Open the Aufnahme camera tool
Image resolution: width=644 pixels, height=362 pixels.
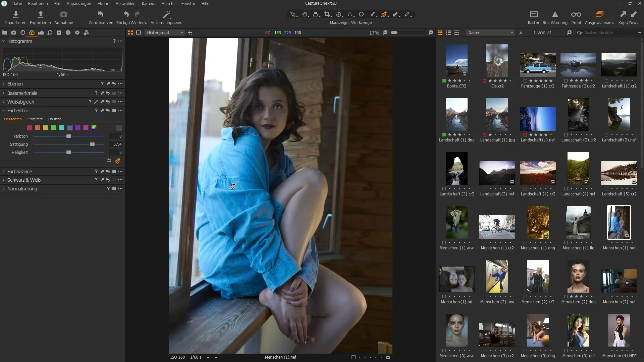[63, 14]
